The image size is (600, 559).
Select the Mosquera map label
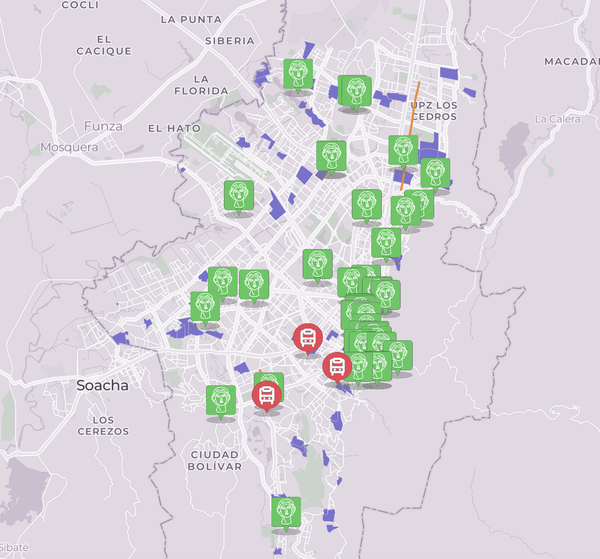point(69,147)
